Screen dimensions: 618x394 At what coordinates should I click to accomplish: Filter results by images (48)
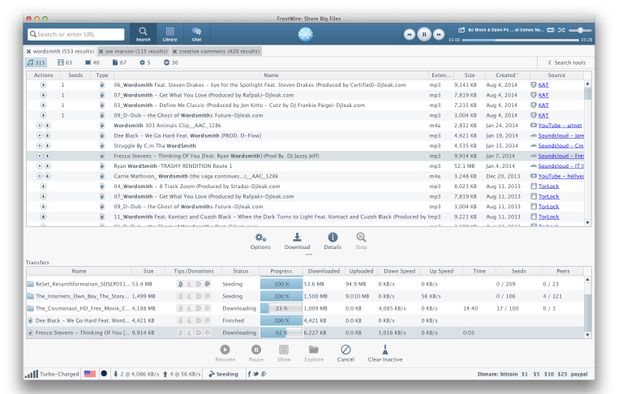pyautogui.click(x=92, y=62)
